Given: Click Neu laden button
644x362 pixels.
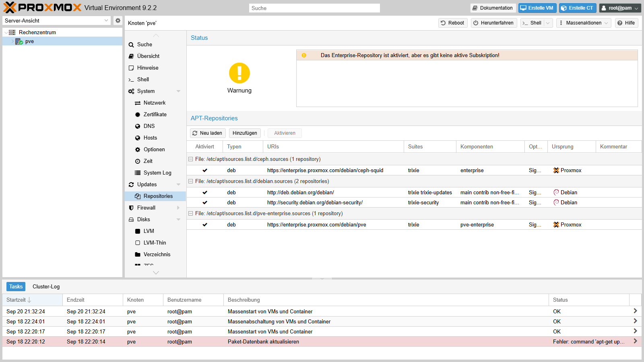Looking at the screenshot, I should point(208,133).
